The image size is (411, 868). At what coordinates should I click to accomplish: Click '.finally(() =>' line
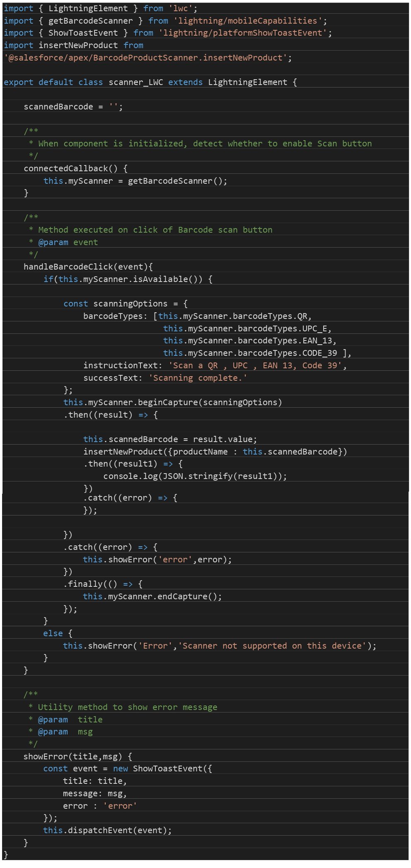pyautogui.click(x=103, y=584)
